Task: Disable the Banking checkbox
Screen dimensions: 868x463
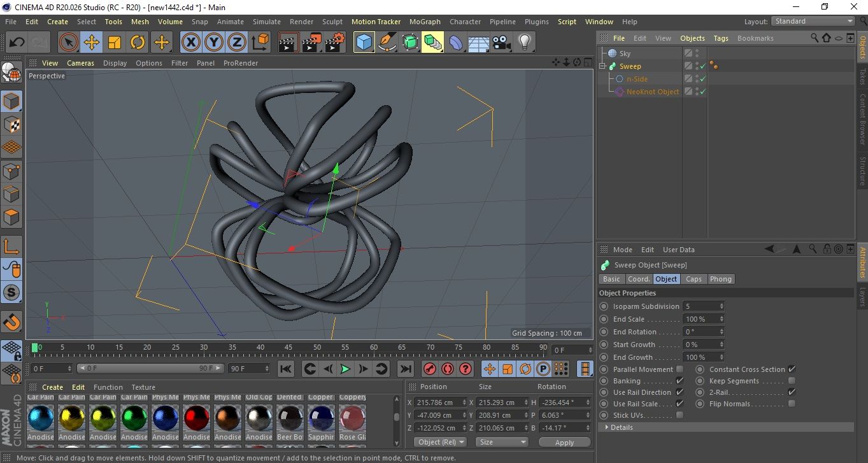Action: 679,381
